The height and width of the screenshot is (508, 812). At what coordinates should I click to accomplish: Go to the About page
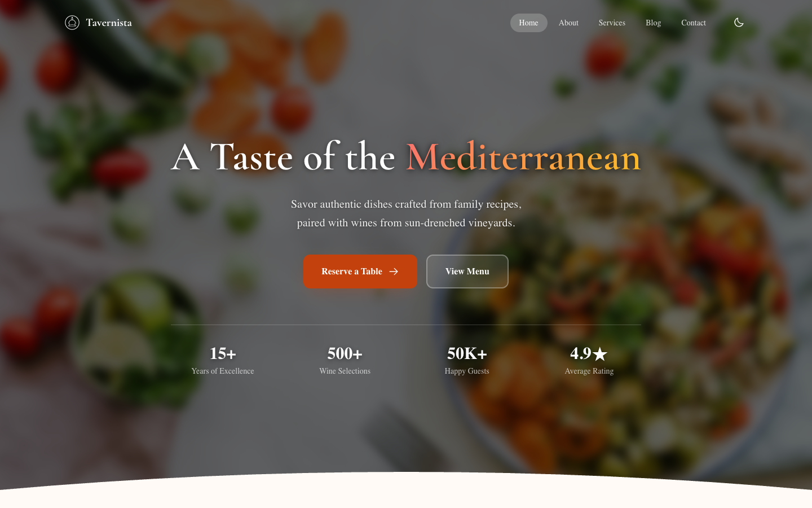click(x=568, y=23)
